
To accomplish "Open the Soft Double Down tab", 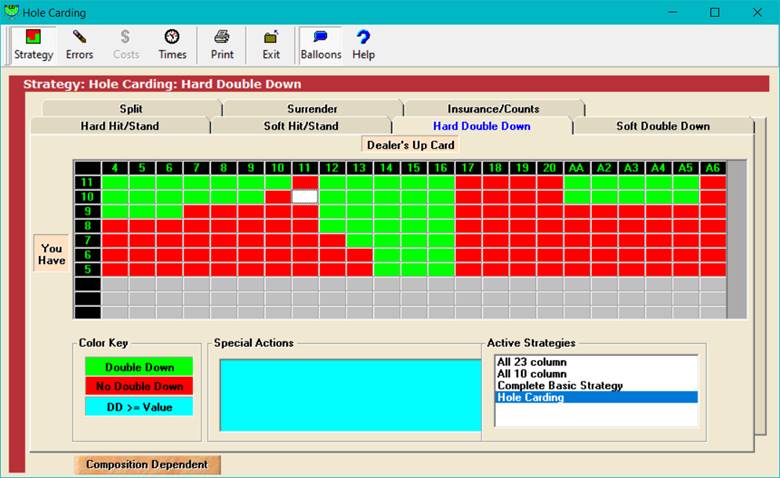I will click(x=663, y=126).
